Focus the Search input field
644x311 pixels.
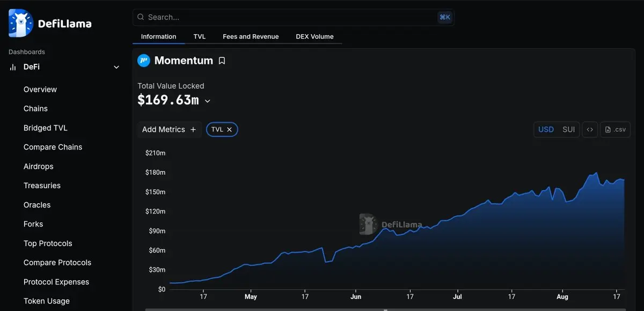pos(293,17)
